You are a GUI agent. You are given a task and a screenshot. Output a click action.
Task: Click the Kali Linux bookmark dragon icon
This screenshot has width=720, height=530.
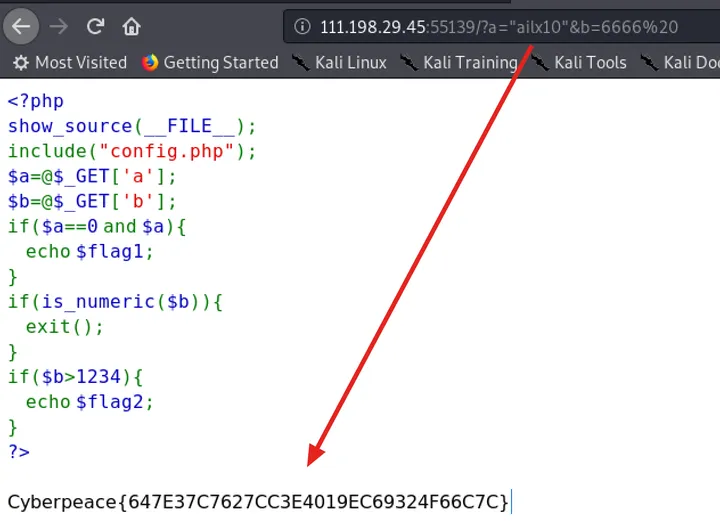[x=301, y=62]
